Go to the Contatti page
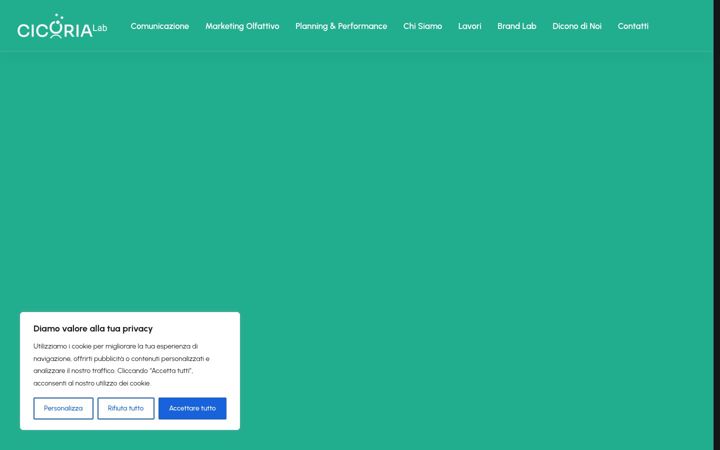 click(x=633, y=26)
